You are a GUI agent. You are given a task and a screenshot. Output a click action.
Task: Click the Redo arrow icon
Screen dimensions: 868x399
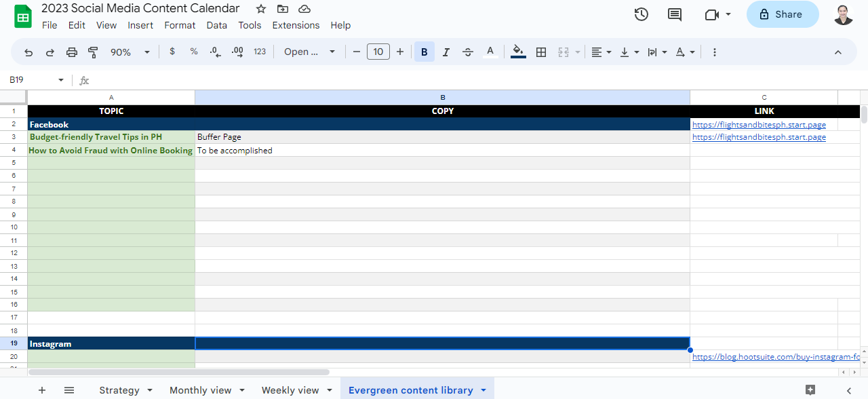coord(50,52)
